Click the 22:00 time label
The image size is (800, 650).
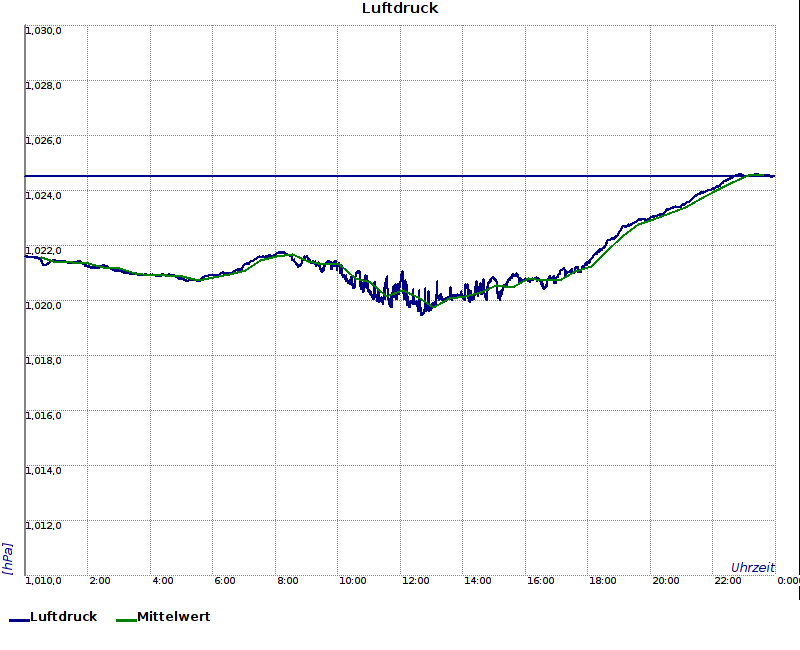point(728,581)
